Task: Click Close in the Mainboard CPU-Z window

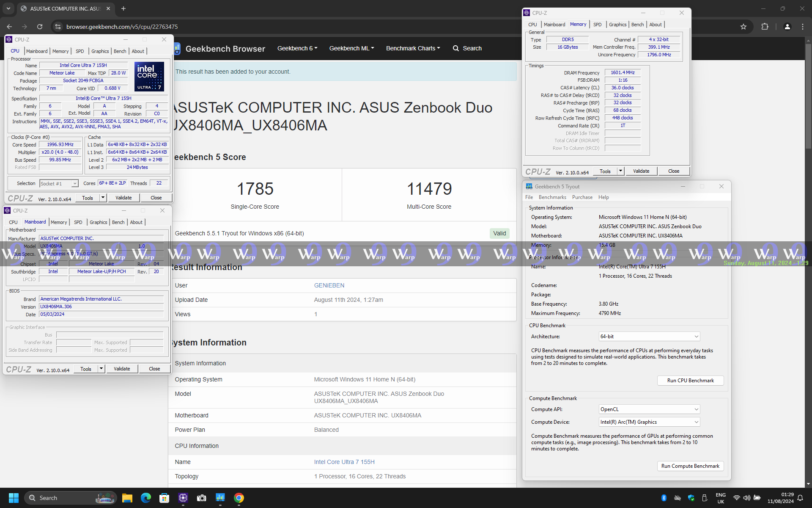Action: [154, 369]
